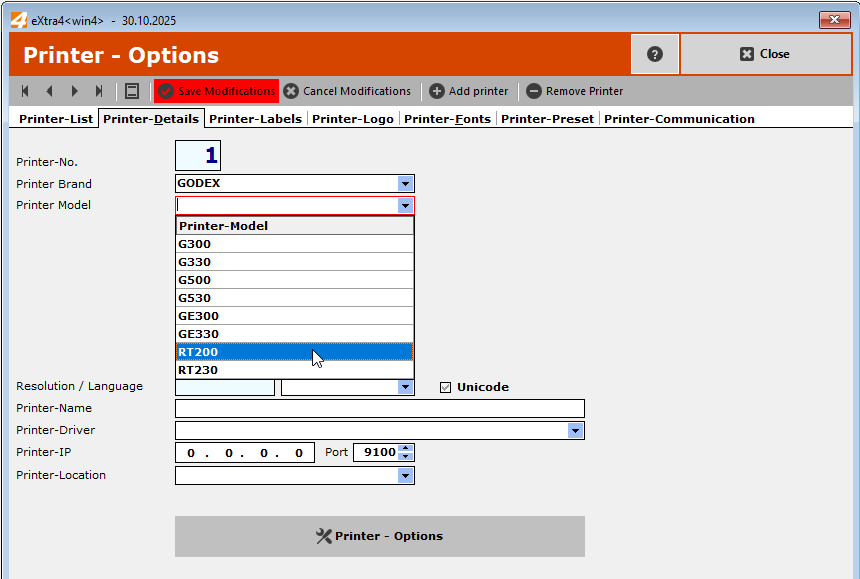Open the list view icon beside navigation arrows
Image resolution: width=860 pixels, height=579 pixels.
pyautogui.click(x=132, y=91)
